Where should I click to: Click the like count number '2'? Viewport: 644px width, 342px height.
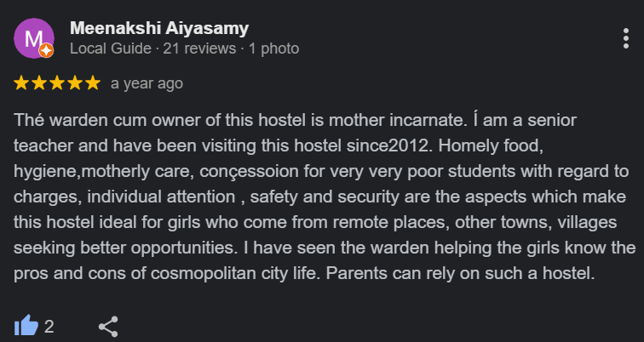click(x=49, y=326)
